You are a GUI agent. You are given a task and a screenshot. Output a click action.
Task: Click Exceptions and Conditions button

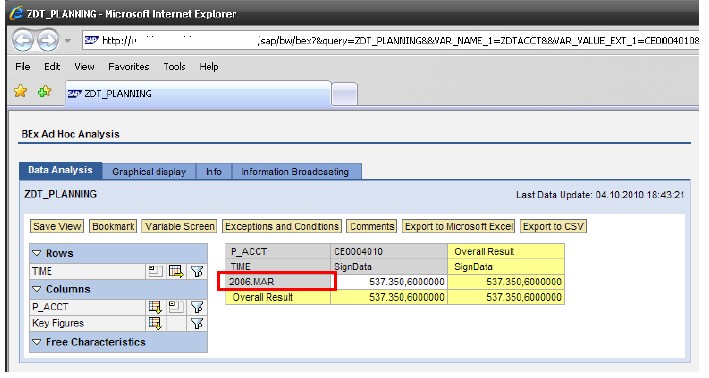click(282, 226)
